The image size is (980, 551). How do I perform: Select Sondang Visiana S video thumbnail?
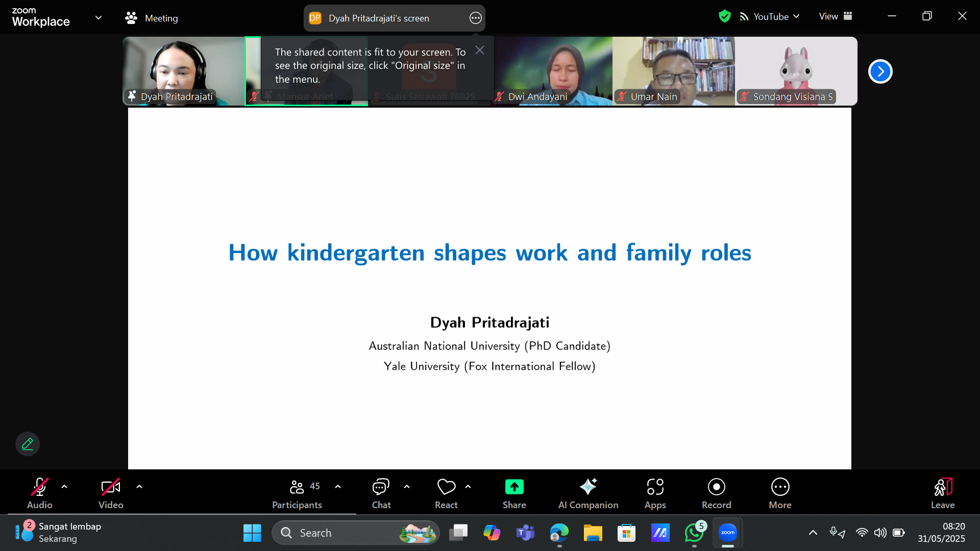[796, 71]
